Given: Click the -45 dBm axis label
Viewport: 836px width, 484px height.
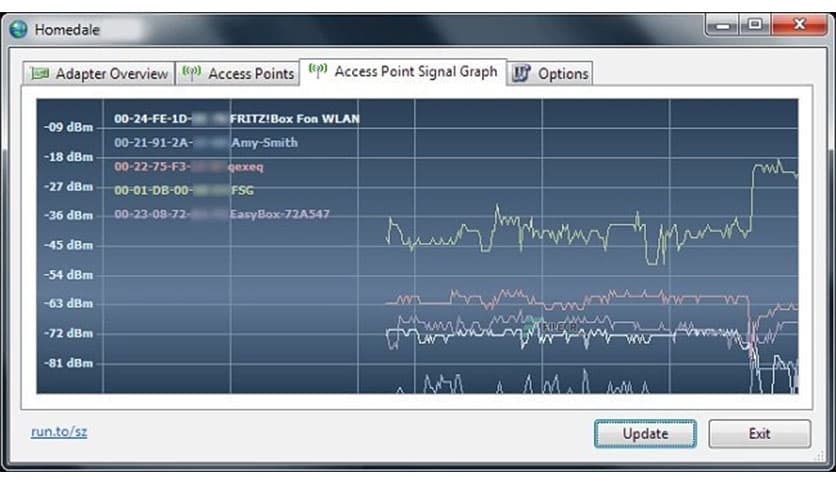Looking at the screenshot, I should tap(68, 245).
